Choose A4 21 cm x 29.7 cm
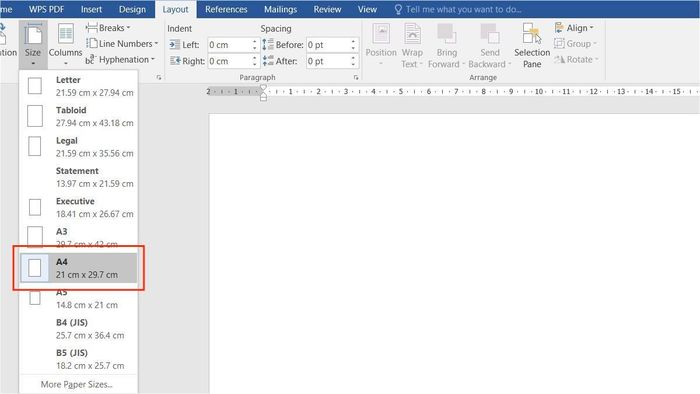This screenshot has width=700, height=394. point(79,268)
